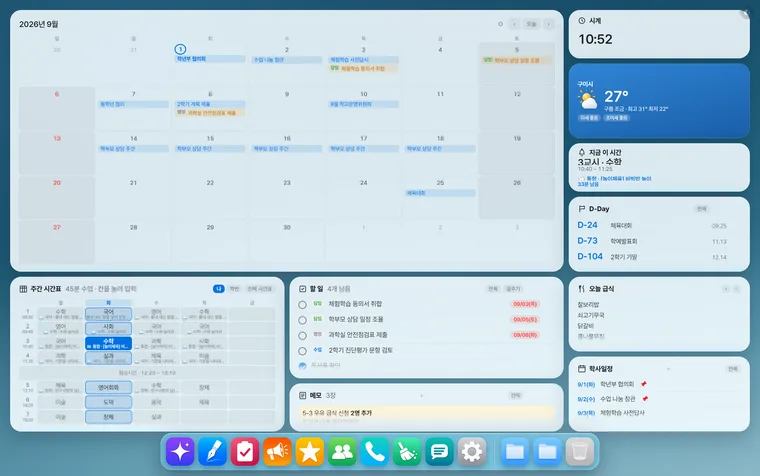760x476 pixels.
Task: Show the previous day's meal in 오늘 급식
Action: (726, 289)
